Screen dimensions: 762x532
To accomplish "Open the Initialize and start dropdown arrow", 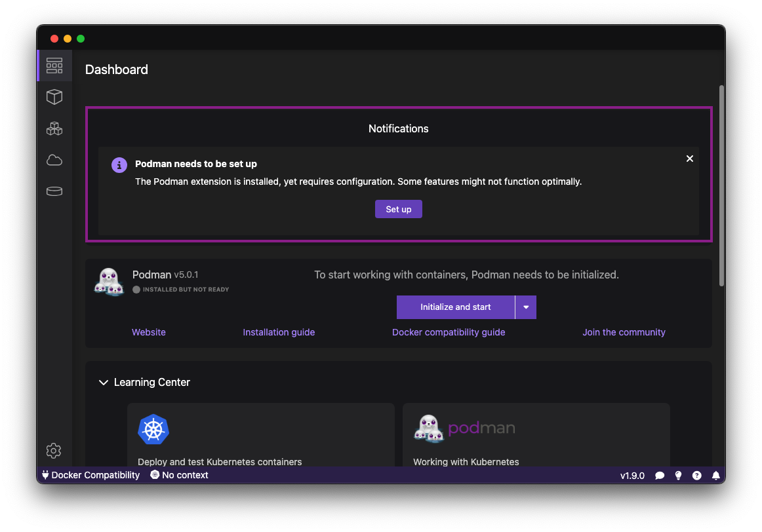I will 526,307.
